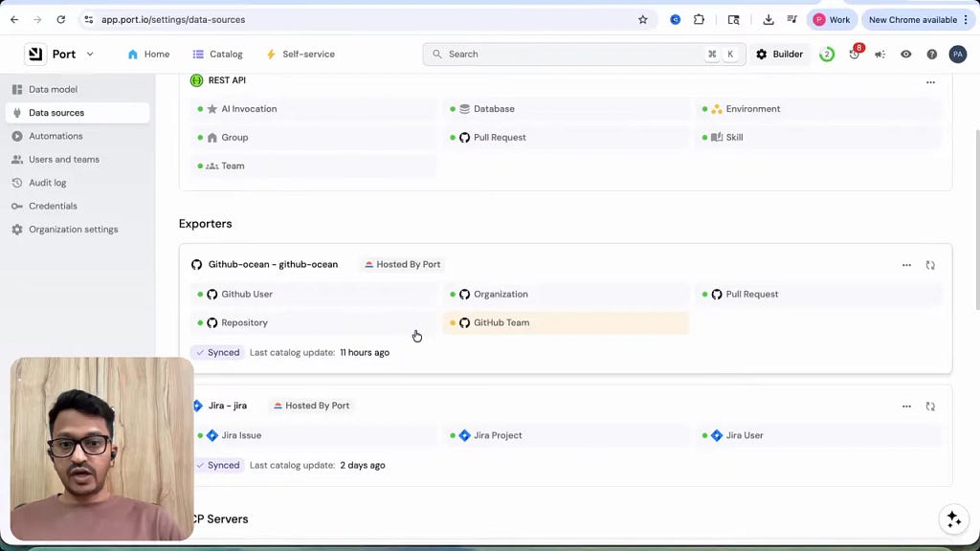This screenshot has height=551, width=980.
Task: Click the Github-ocean exporter GitHub icon
Action: tap(196, 265)
